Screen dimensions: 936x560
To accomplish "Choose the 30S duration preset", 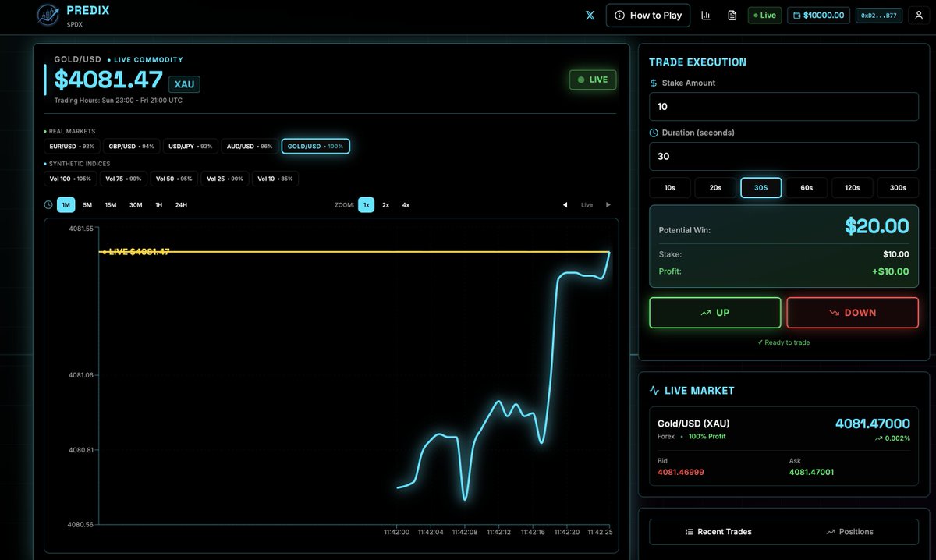I will (x=761, y=188).
